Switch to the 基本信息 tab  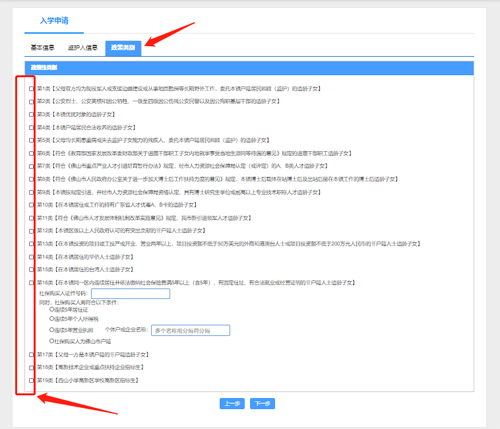[x=42, y=48]
